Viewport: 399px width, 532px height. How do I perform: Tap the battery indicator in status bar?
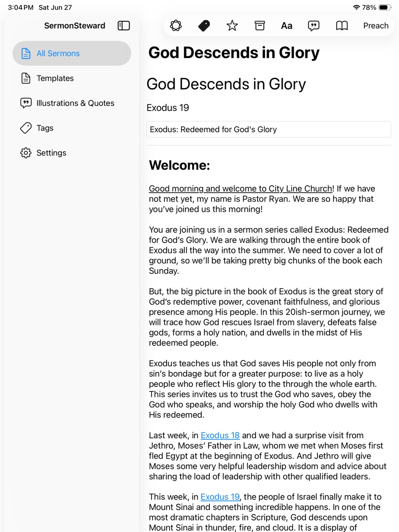coord(385,7)
